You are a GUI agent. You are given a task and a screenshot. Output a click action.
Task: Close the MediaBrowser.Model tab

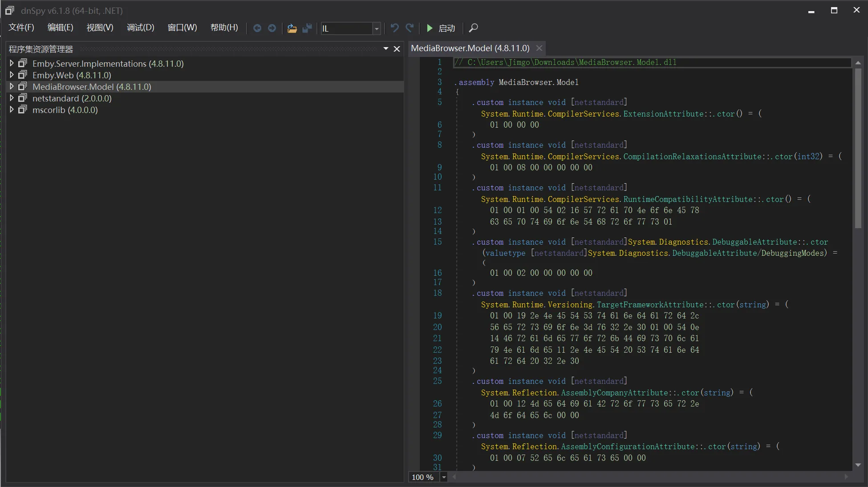(x=539, y=48)
